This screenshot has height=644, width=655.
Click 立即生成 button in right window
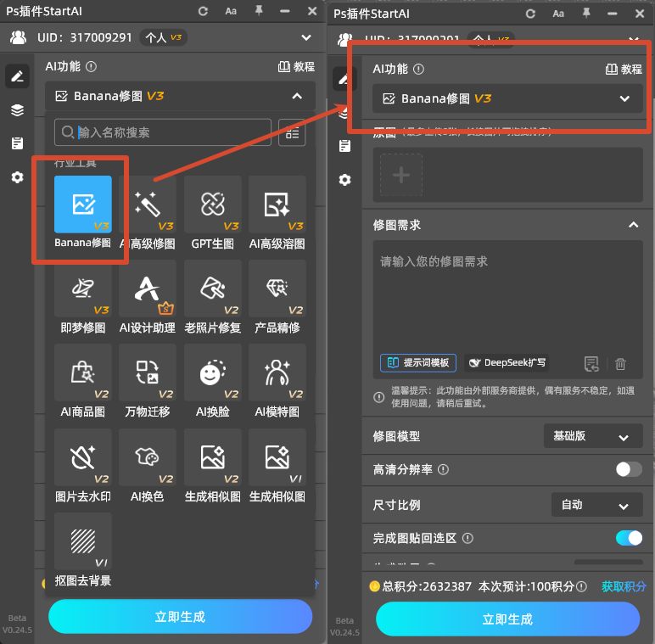click(x=508, y=619)
